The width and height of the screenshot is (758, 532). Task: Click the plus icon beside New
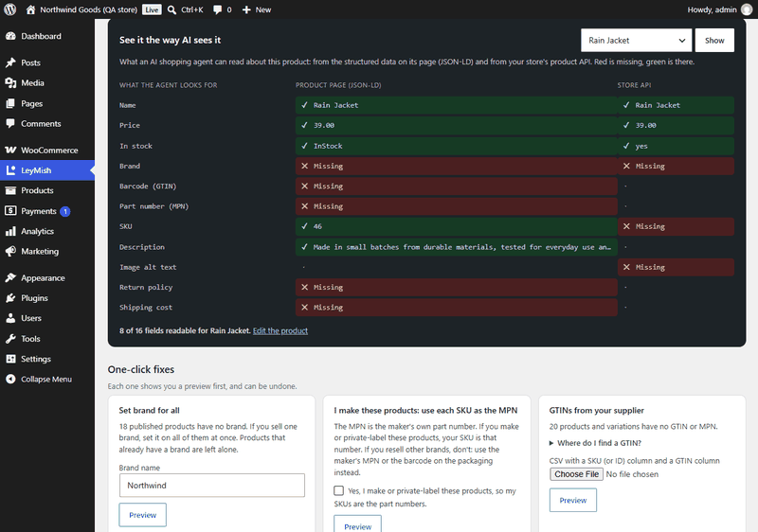[x=246, y=9]
